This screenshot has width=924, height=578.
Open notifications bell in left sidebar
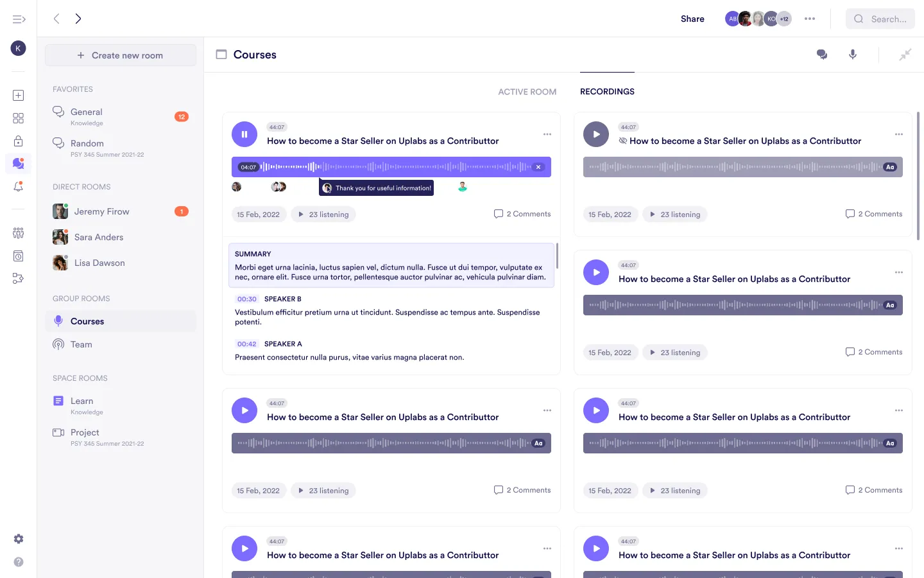coord(19,187)
